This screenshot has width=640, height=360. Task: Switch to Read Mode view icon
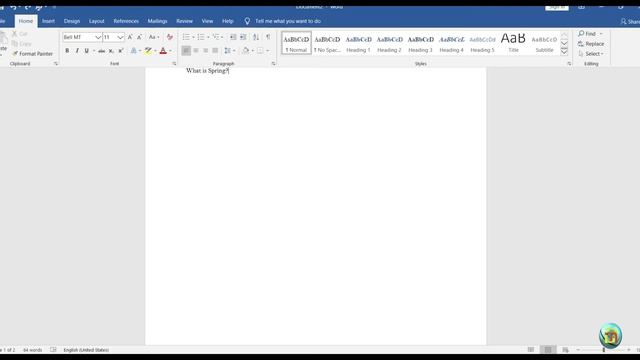click(531, 350)
